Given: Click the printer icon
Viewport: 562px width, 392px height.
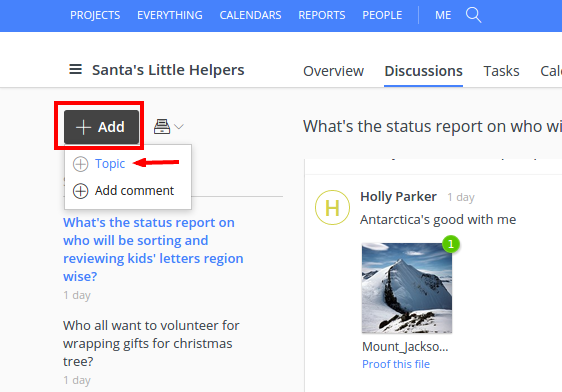Looking at the screenshot, I should [162, 126].
